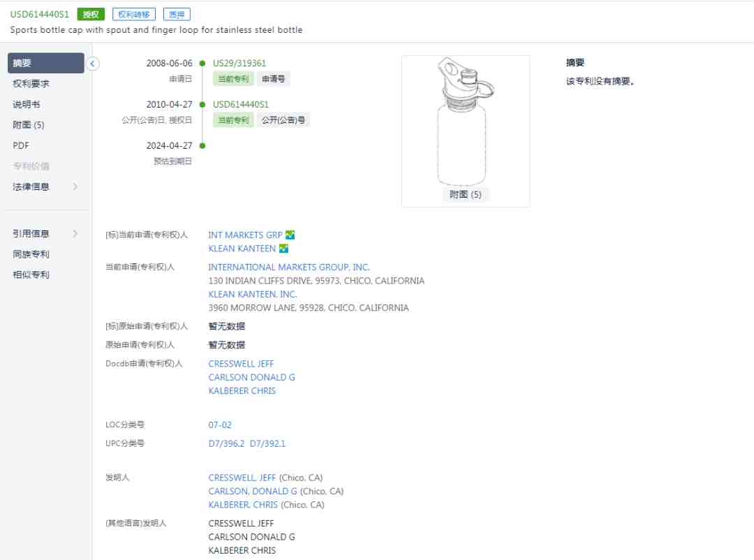Click the 权利转移 tag button
Screen dimensions: 754x560
[x=134, y=15]
